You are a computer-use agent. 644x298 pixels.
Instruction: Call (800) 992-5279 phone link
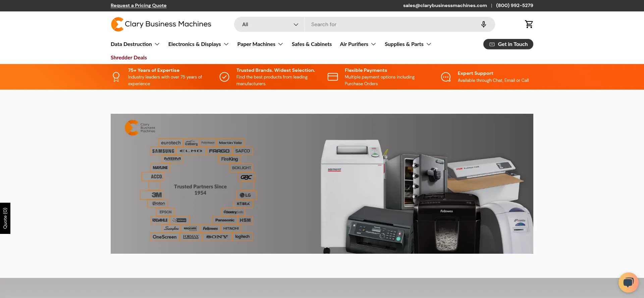[x=515, y=5]
